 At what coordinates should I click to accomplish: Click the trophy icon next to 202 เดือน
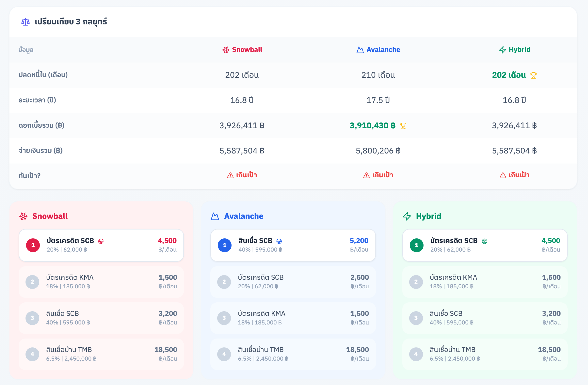(x=533, y=75)
